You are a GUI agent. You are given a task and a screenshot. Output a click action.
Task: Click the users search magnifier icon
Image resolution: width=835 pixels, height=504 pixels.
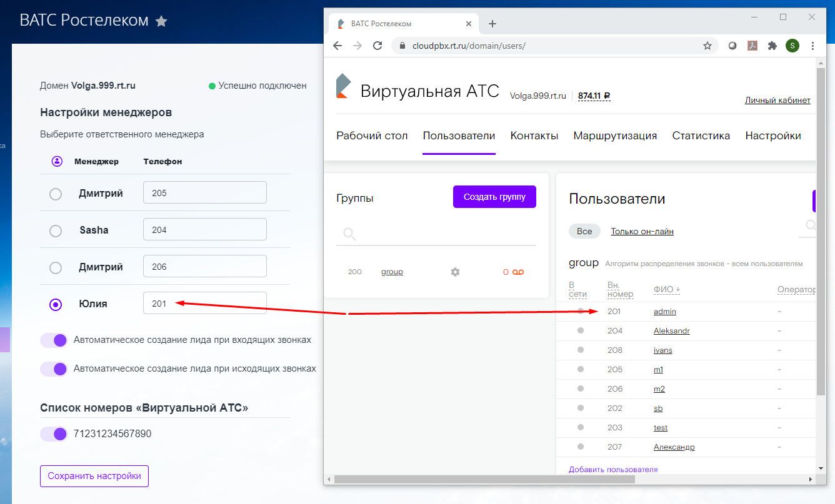point(811,225)
